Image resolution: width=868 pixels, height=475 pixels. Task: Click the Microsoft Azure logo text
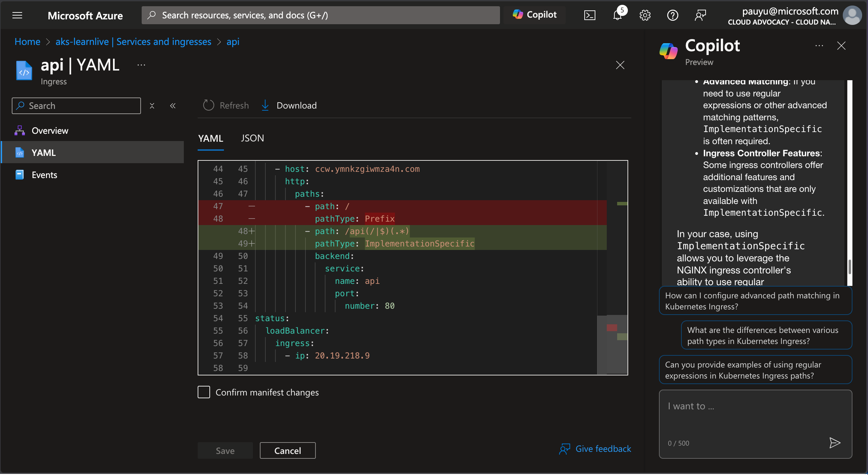[x=85, y=16]
